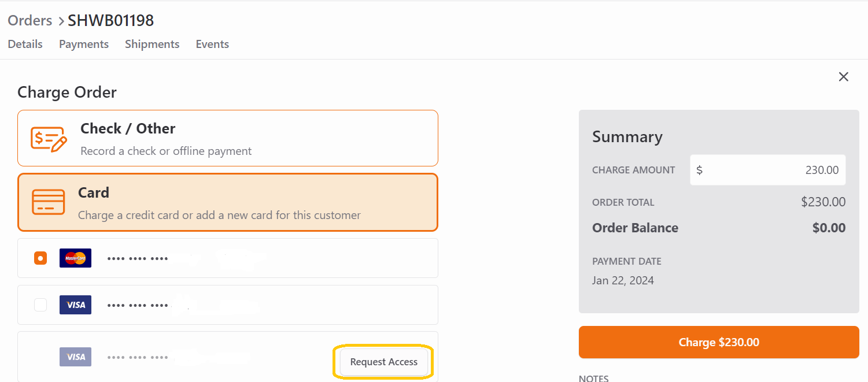Viewport: 868px width, 382px height.
Task: Click the greyed-out Visa card logo
Action: pyautogui.click(x=75, y=357)
